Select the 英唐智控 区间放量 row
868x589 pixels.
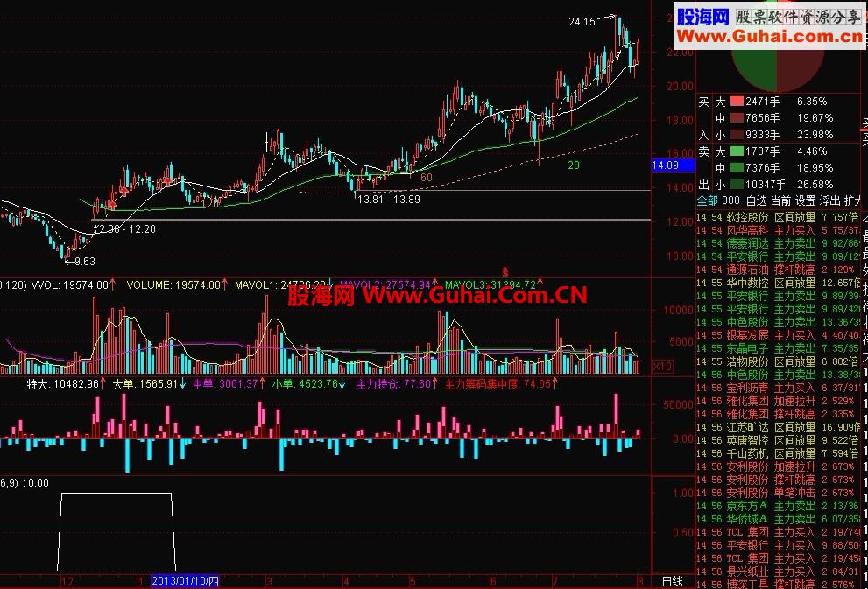[x=777, y=441]
